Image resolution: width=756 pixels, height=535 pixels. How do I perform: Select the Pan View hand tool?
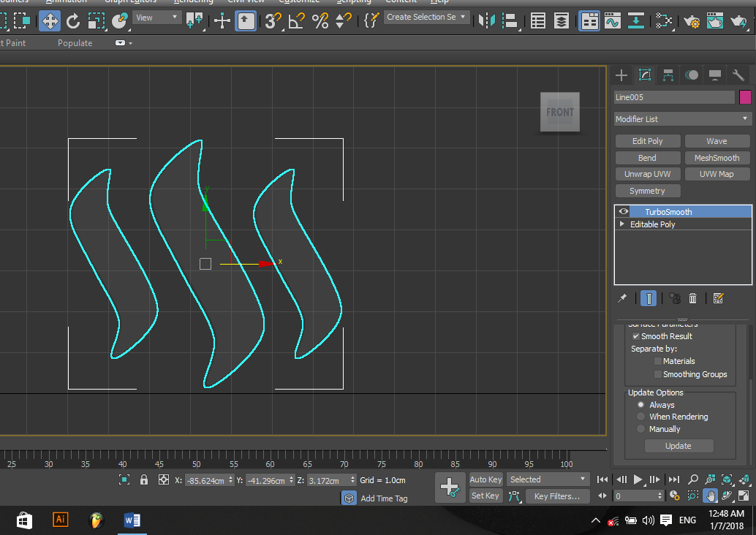click(711, 495)
